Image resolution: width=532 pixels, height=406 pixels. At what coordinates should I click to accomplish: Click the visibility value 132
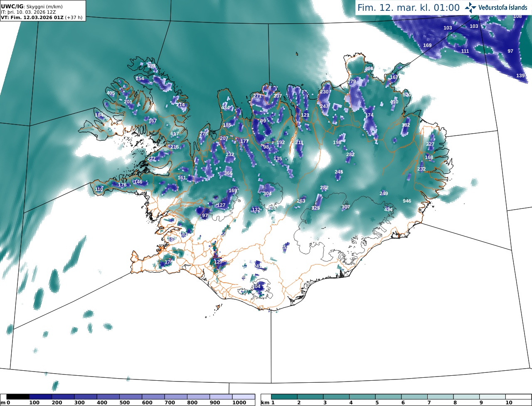coord(256,210)
